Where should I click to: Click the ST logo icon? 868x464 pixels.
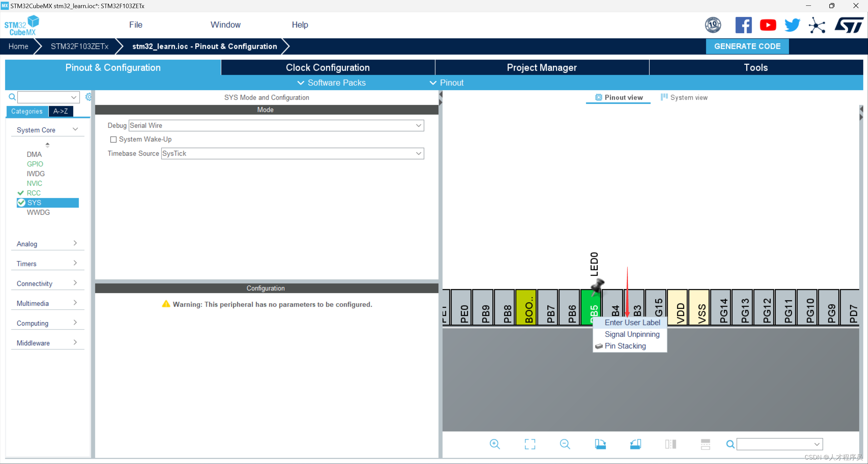849,25
